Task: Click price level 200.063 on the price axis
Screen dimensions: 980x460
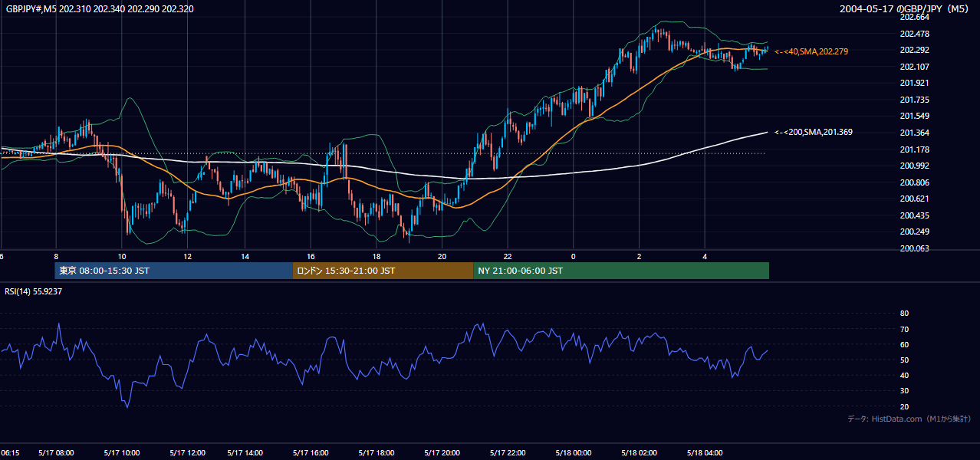Action: (x=914, y=248)
